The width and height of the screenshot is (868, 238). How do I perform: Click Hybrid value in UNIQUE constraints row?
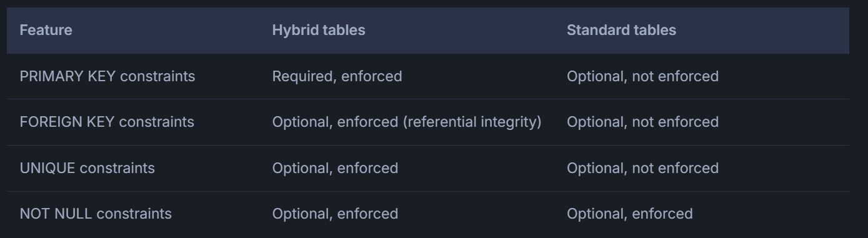point(335,168)
